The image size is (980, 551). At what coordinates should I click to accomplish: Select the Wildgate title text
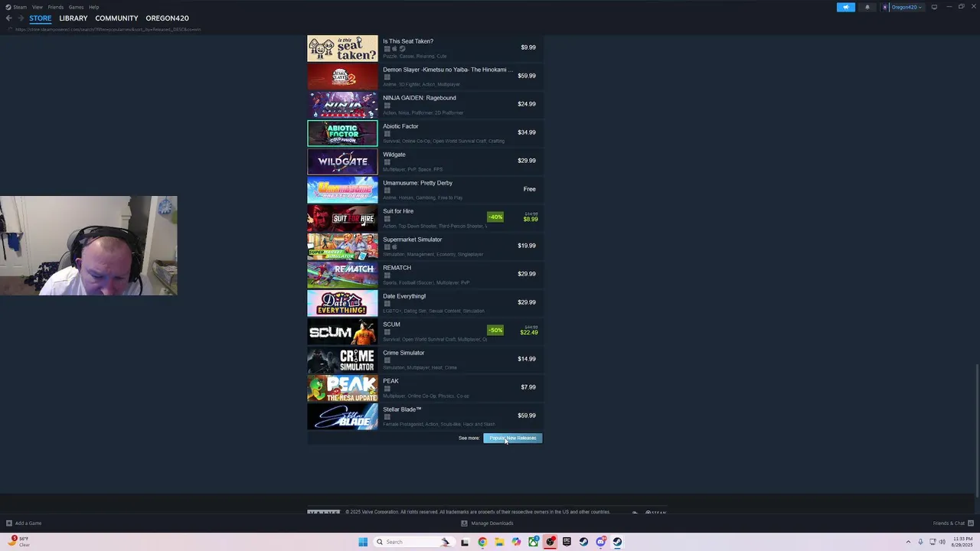[394, 155]
